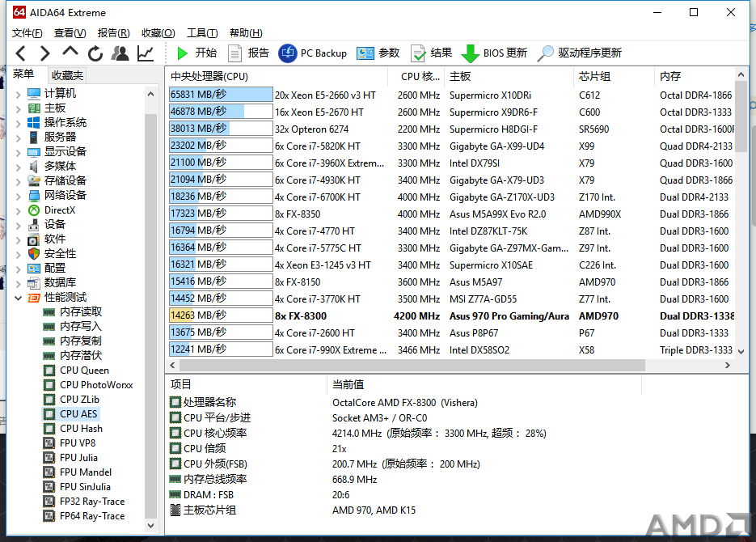Viewport: 756px width, 542px height.
Task: Select FPU SinJulia benchmark
Action: (x=86, y=486)
